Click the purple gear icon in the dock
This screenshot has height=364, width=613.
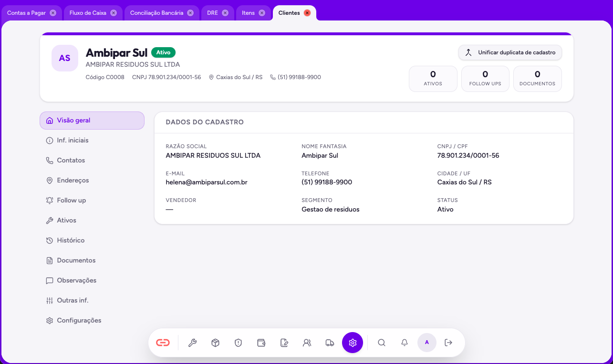tap(353, 343)
